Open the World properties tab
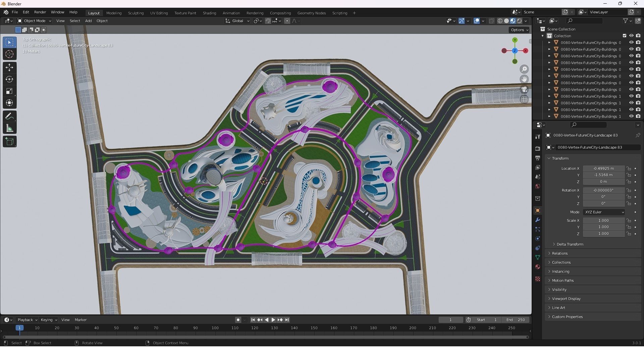Image resolution: width=644 pixels, height=349 pixels. (x=538, y=186)
